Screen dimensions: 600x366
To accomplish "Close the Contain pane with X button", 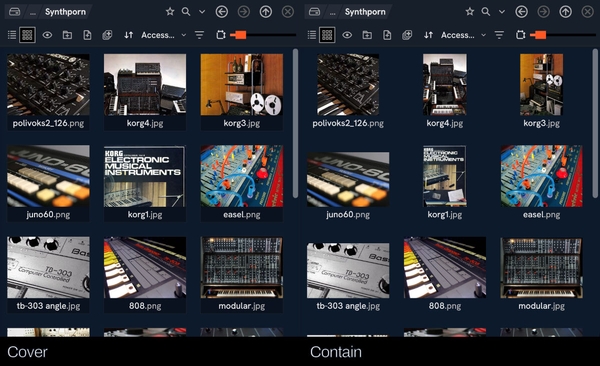I will point(588,12).
